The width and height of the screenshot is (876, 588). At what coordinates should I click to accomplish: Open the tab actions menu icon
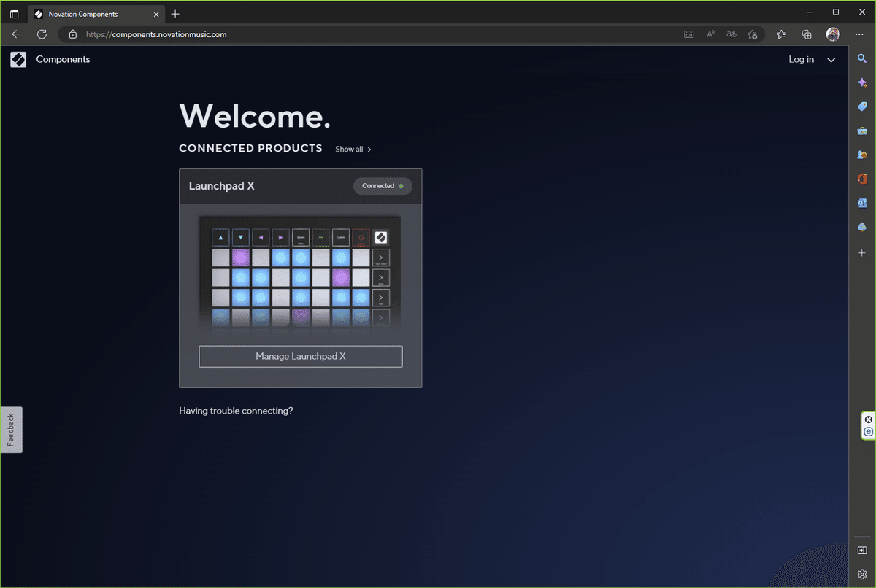pos(15,14)
